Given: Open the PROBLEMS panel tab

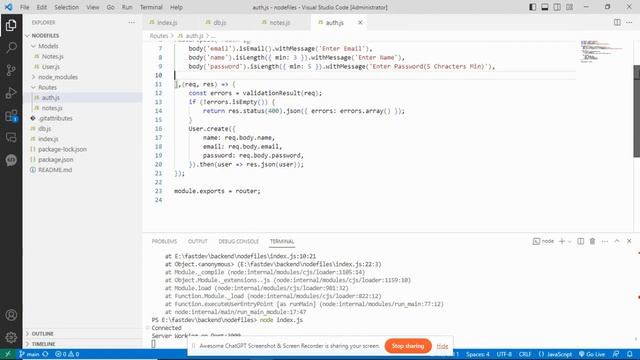Looking at the screenshot, I should [x=164, y=241].
